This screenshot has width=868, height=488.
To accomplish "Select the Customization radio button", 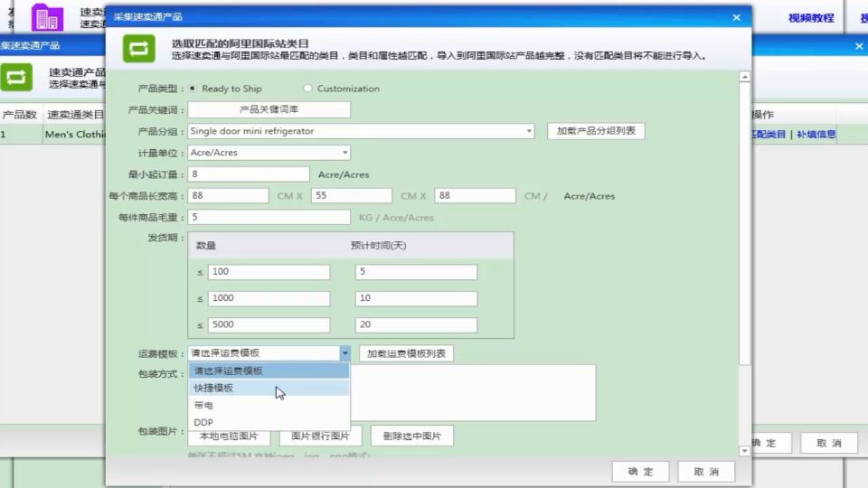I will point(307,89).
